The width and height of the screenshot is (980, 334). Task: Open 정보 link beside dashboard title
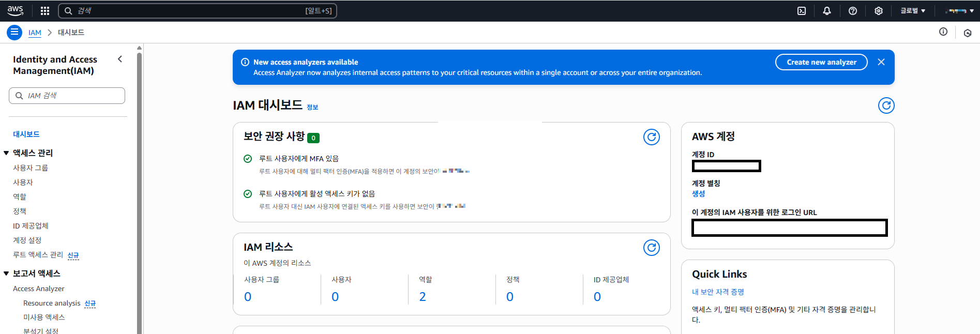(x=312, y=107)
